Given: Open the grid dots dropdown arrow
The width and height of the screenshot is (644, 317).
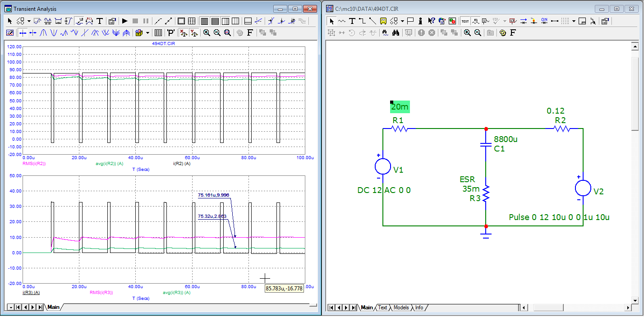Looking at the screenshot, I should (574, 21).
